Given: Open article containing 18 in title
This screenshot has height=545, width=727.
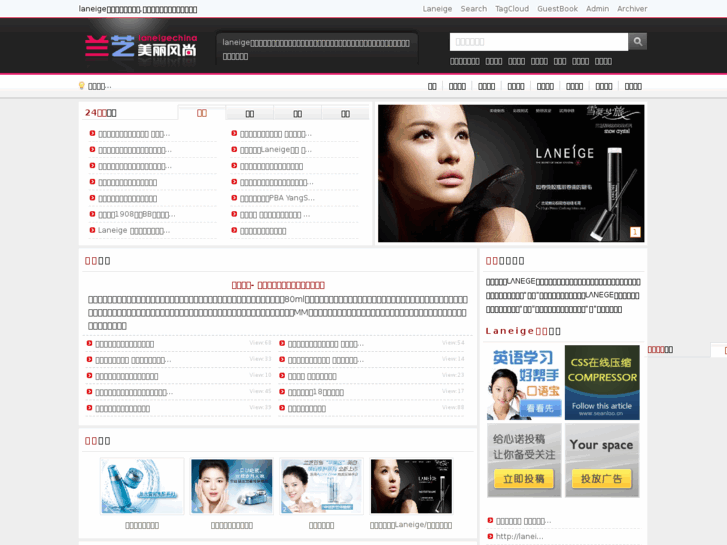Looking at the screenshot, I should pyautogui.click(x=316, y=392).
